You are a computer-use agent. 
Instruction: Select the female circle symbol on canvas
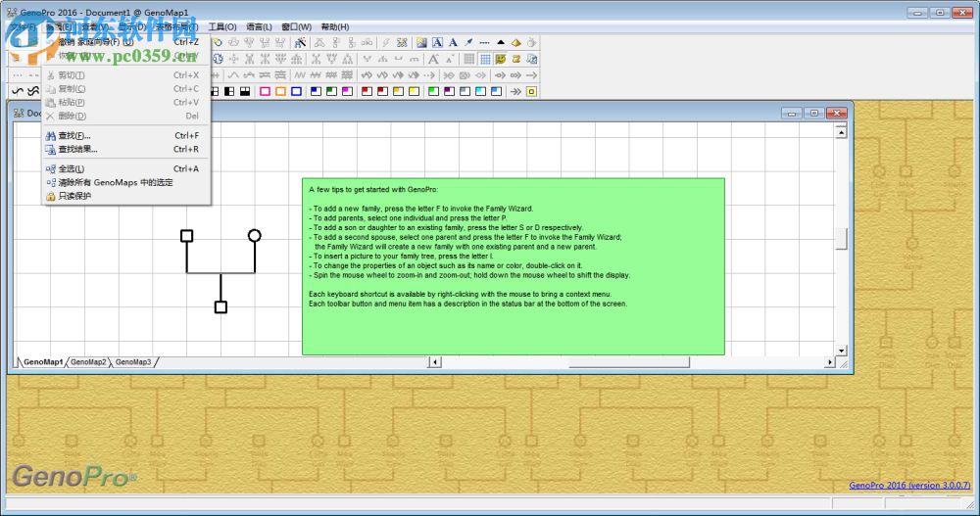255,236
